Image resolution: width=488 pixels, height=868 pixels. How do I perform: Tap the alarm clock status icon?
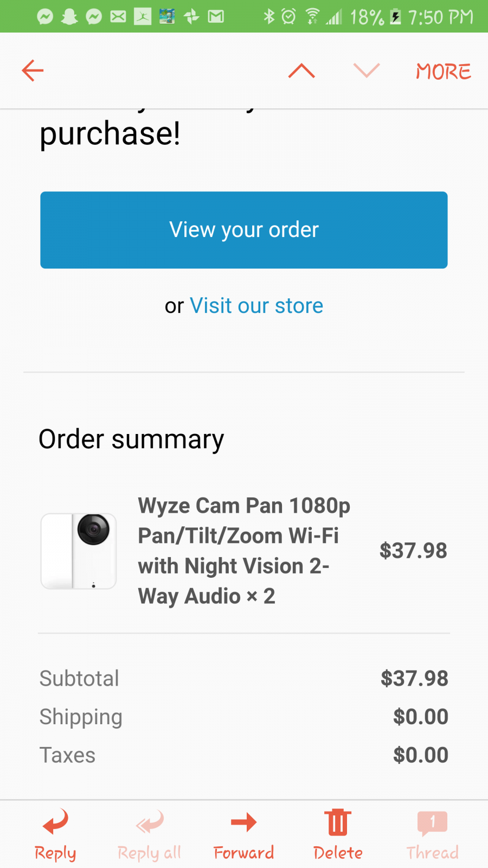[289, 17]
